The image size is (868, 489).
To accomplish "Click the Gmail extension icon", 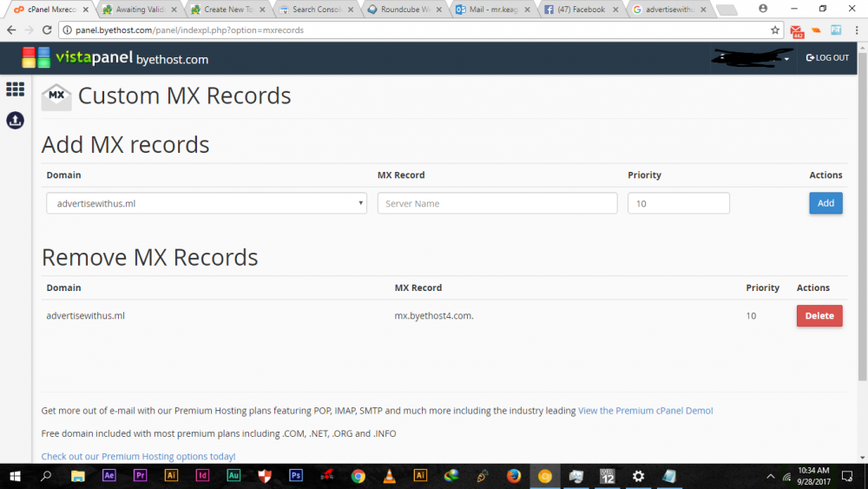I will pos(797,31).
